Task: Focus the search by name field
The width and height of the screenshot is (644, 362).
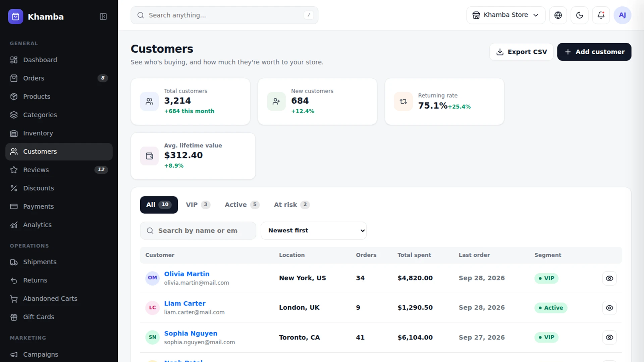Action: (x=198, y=231)
